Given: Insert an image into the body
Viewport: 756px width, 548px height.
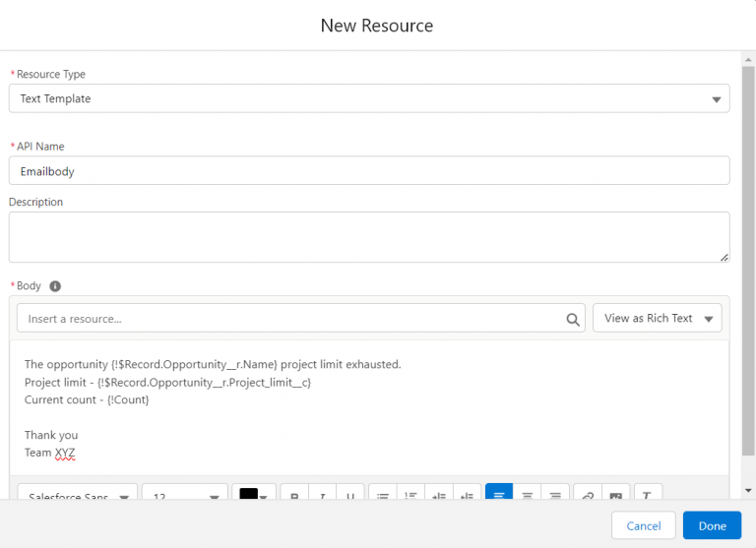Looking at the screenshot, I should pos(615,495).
